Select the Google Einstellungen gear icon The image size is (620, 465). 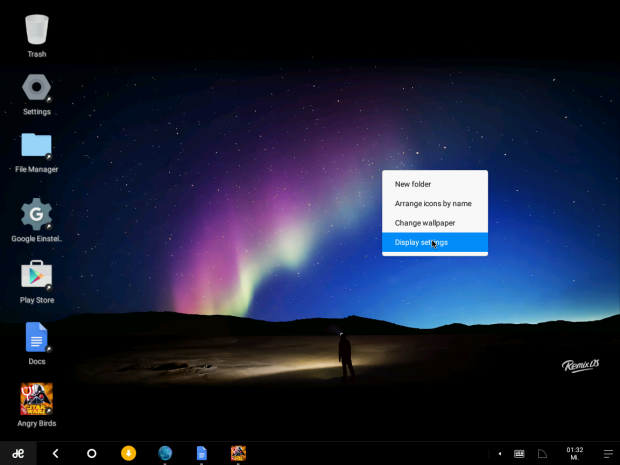pos(36,214)
